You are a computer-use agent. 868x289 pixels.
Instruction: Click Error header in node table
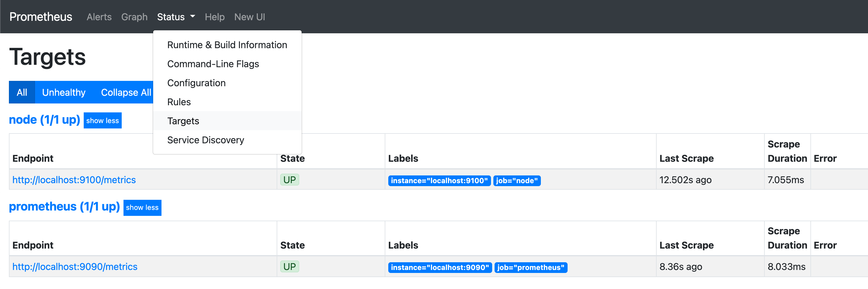[x=825, y=158]
